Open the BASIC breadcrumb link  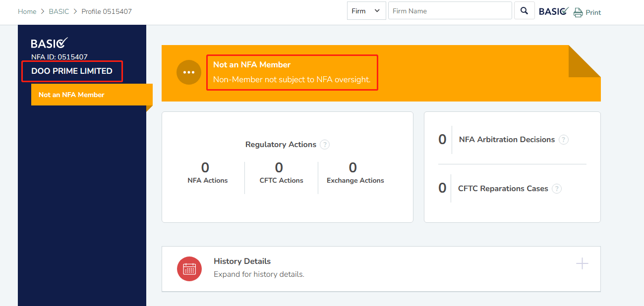point(59,11)
